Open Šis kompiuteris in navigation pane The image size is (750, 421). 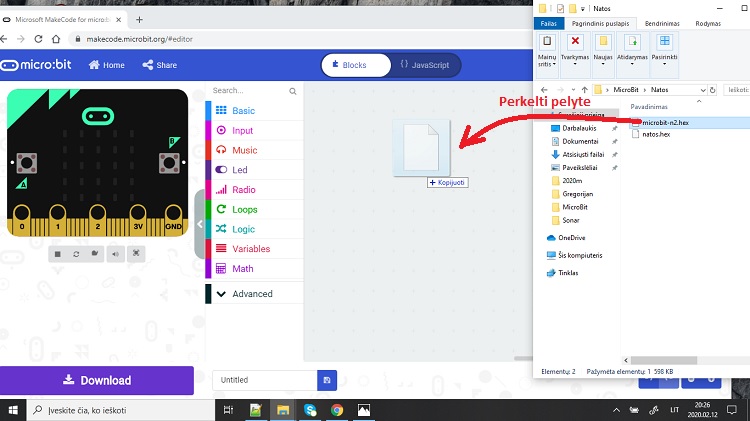coord(580,255)
